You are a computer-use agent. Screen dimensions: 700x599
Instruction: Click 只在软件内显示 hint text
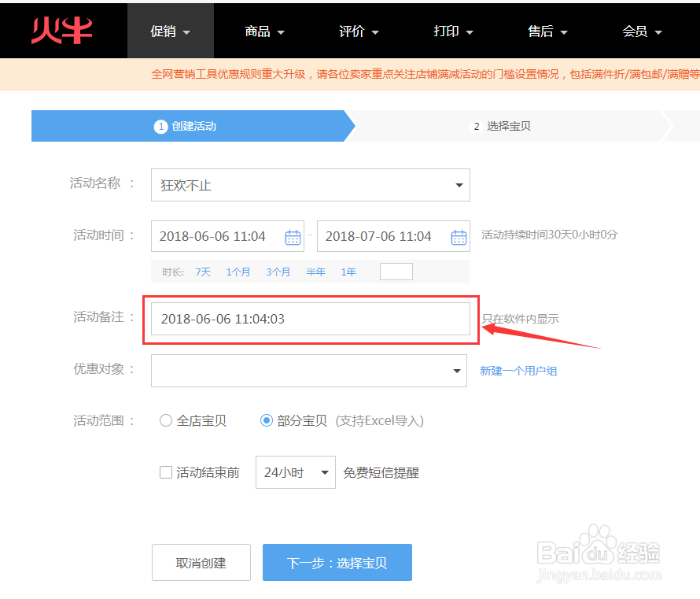(520, 319)
